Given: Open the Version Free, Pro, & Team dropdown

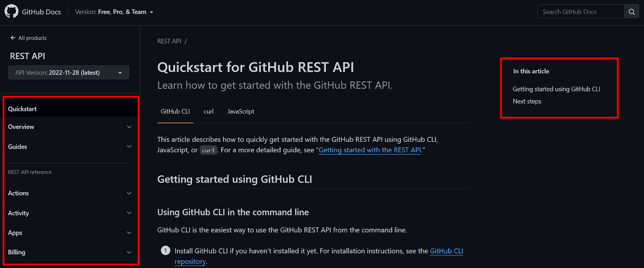Looking at the screenshot, I should point(114,12).
